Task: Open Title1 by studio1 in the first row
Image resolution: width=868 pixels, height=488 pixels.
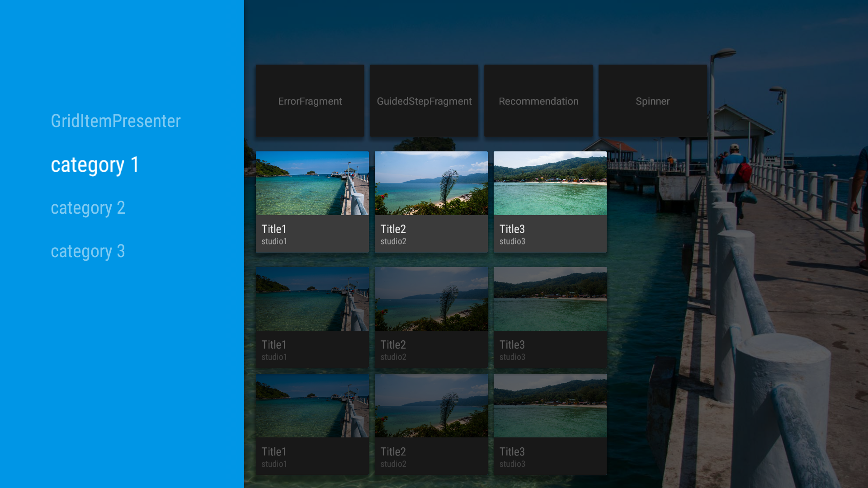Action: coord(312,202)
